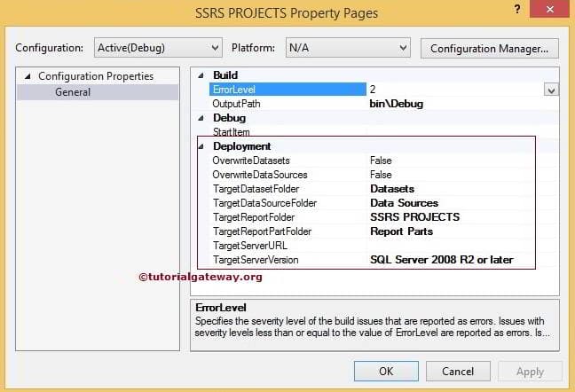Screen dimensions: 575x392
Task: Collapse the Configuration Properties tree node
Action: (x=28, y=76)
